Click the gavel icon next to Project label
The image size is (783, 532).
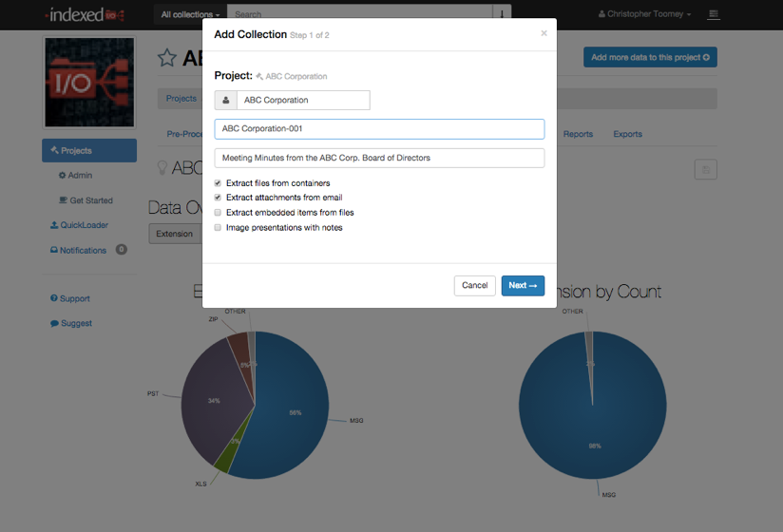pyautogui.click(x=259, y=76)
